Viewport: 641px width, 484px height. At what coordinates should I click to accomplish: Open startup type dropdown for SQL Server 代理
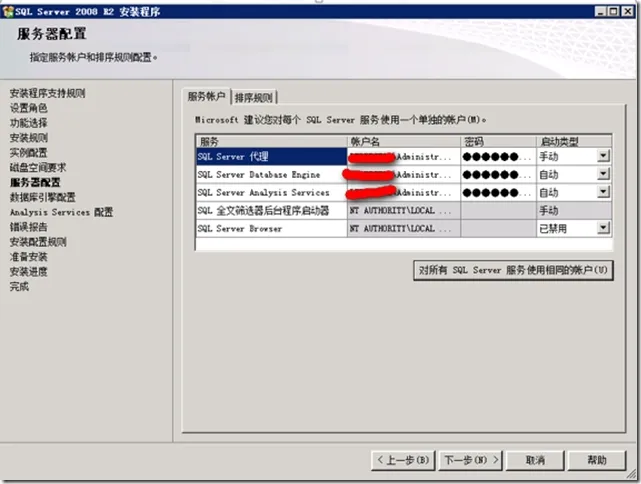click(603, 156)
